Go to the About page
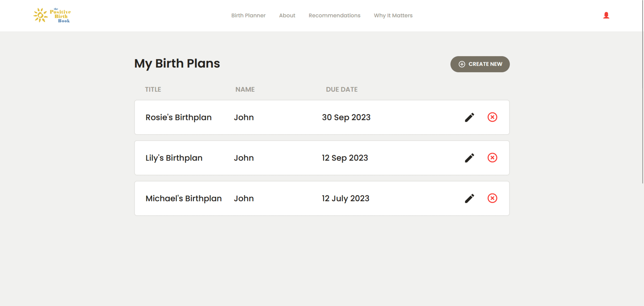The height and width of the screenshot is (306, 644). point(287,15)
